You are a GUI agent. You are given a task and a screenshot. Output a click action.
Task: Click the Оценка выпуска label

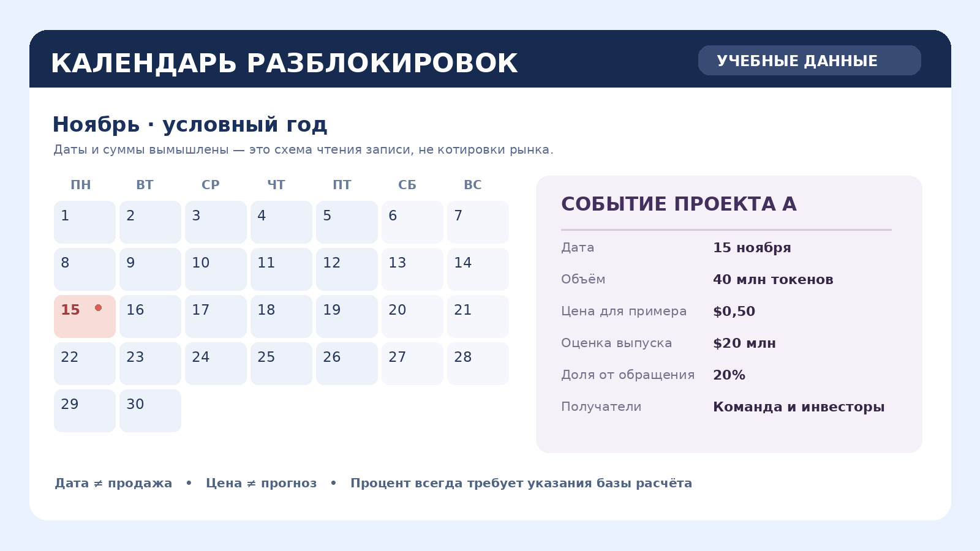(616, 343)
